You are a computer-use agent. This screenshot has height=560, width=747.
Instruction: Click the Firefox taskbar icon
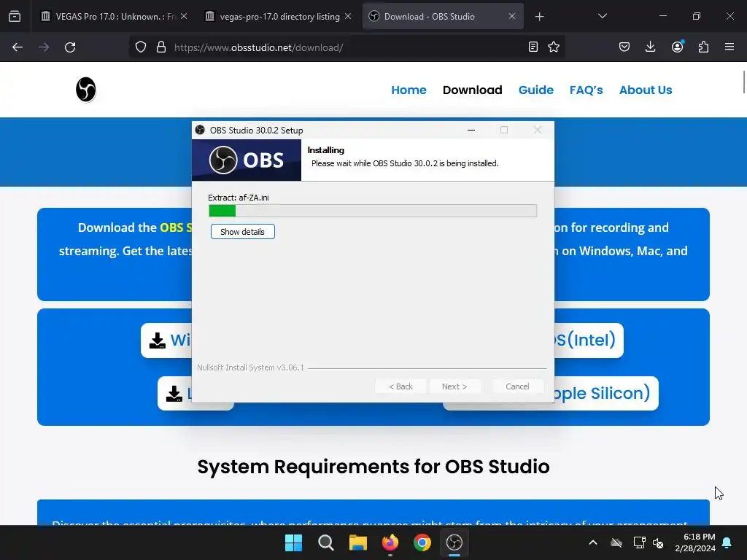tap(390, 542)
